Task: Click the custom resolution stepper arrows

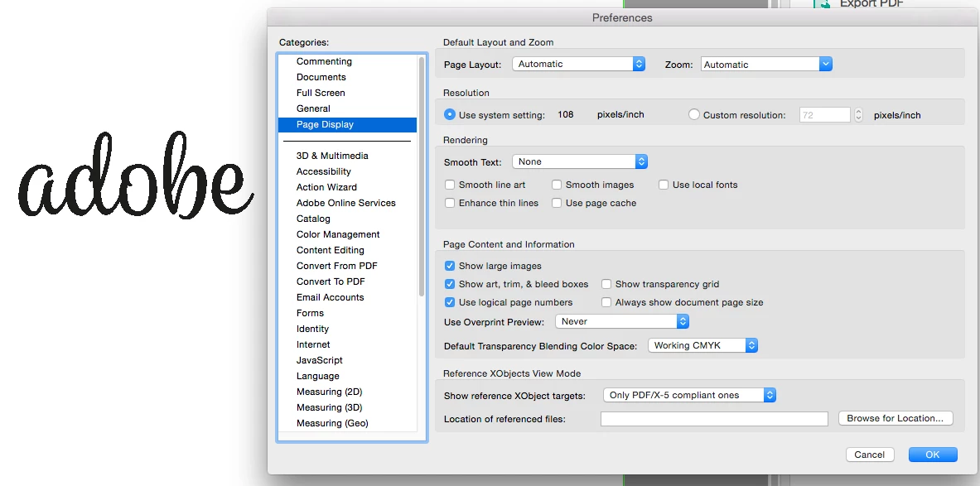Action: pos(859,115)
